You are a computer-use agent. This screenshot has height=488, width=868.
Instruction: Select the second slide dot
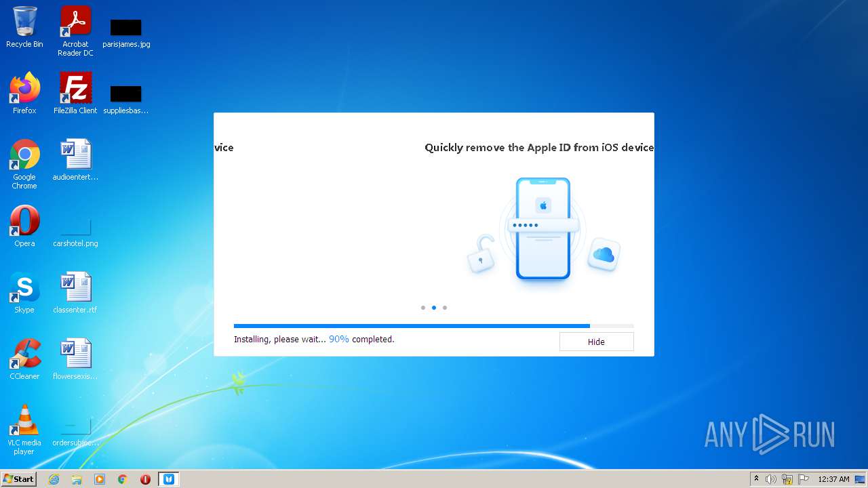tap(434, 308)
